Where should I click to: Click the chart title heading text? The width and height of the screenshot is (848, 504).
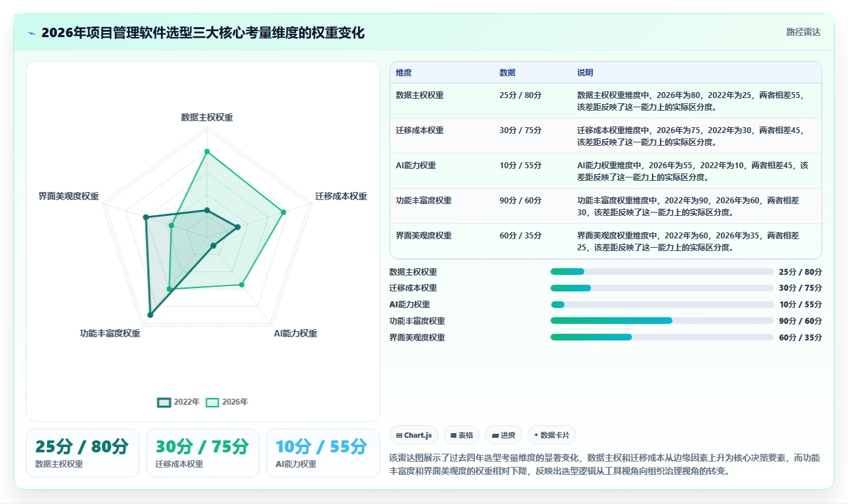point(203,33)
